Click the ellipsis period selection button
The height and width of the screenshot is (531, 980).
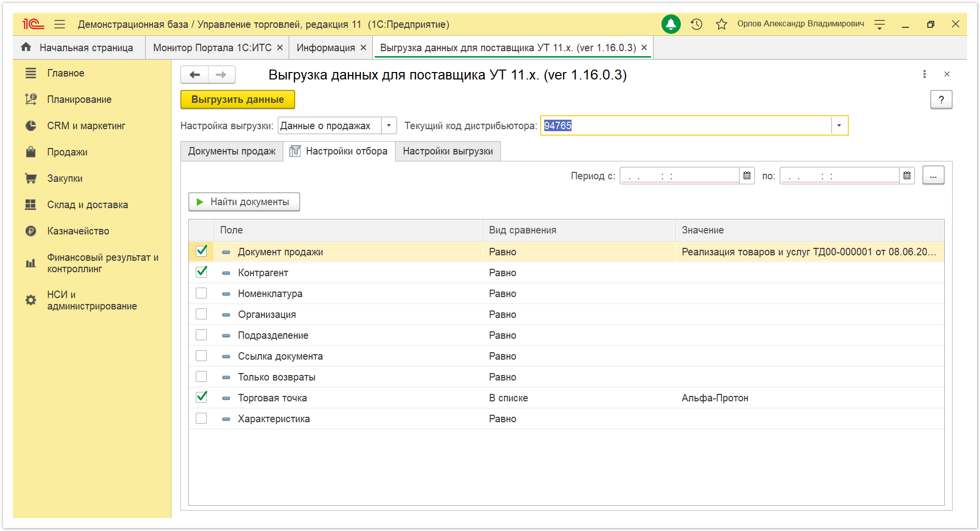[933, 175]
